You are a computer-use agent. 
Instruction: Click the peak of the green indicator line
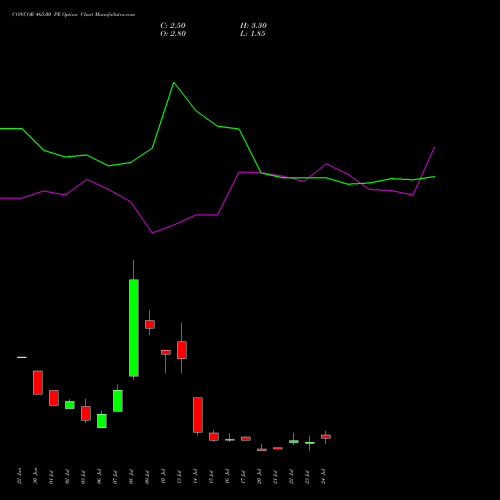pyautogui.click(x=174, y=82)
